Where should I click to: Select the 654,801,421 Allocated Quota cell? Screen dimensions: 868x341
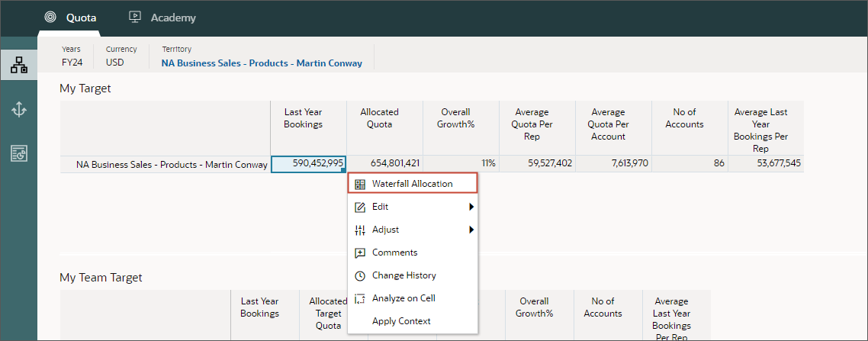[384, 164]
